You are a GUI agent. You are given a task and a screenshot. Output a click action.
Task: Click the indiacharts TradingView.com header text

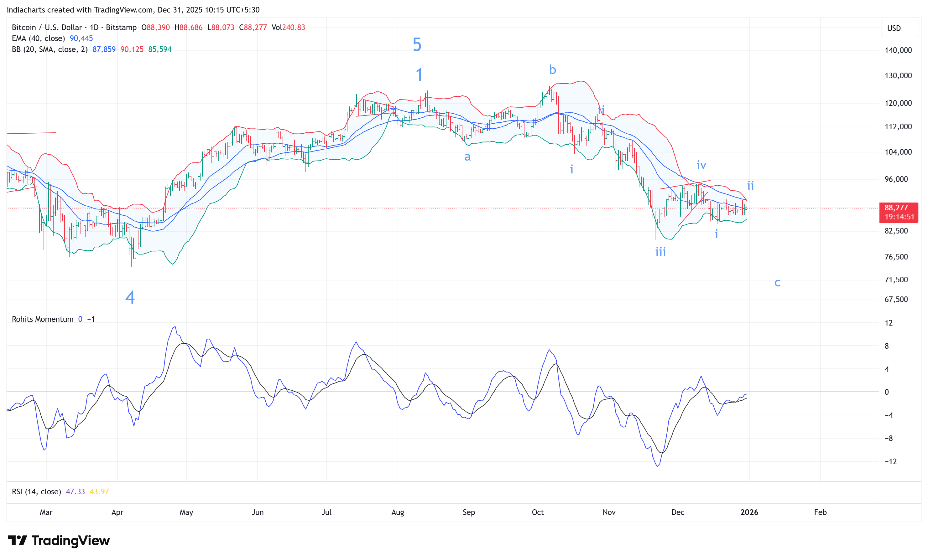pyautogui.click(x=133, y=10)
